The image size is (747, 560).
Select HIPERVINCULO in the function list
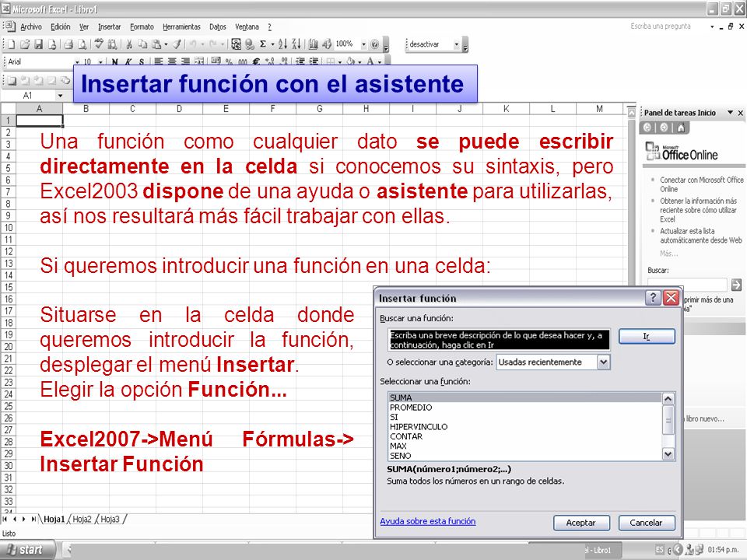point(525,427)
